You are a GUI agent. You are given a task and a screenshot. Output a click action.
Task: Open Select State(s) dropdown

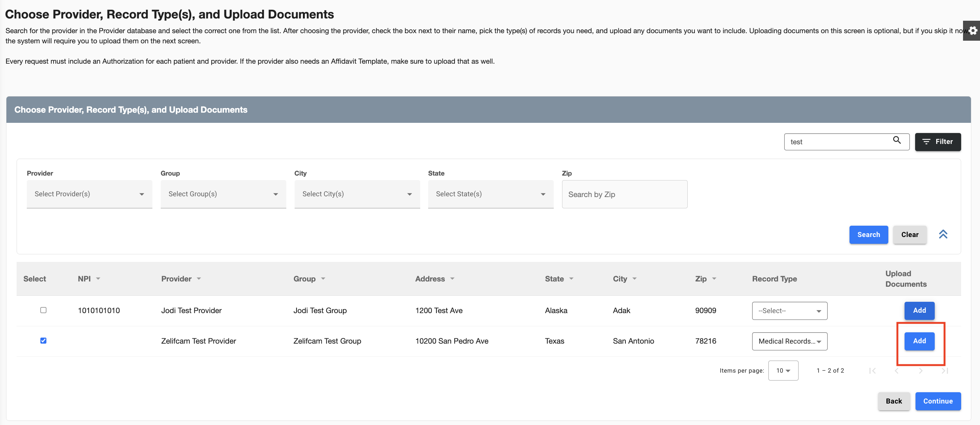(490, 194)
